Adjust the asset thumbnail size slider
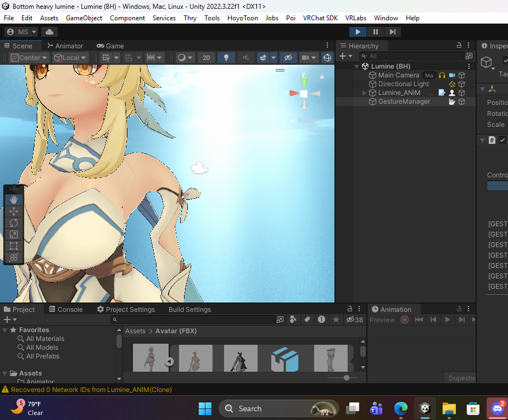 347,378
